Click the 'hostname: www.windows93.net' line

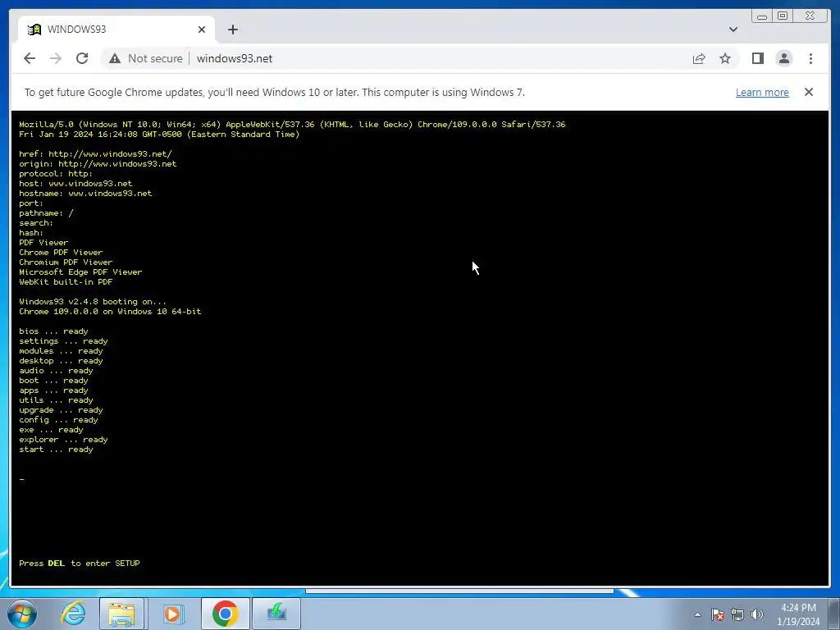coord(85,194)
